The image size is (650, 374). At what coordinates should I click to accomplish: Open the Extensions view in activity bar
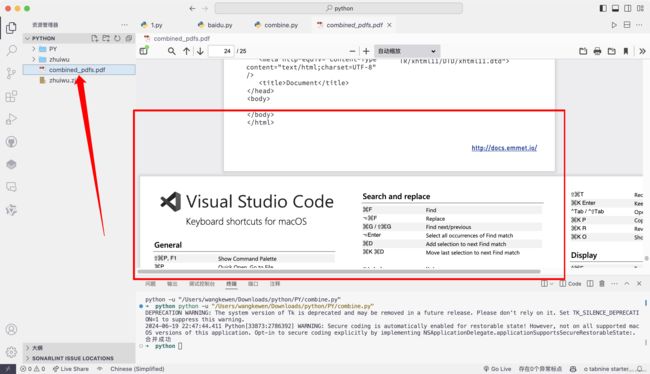click(11, 96)
